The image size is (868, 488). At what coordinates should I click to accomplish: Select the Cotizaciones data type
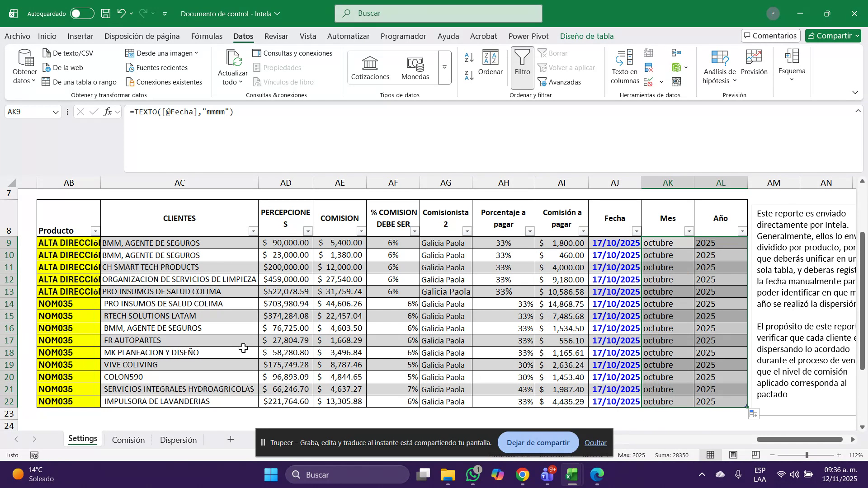(369, 67)
